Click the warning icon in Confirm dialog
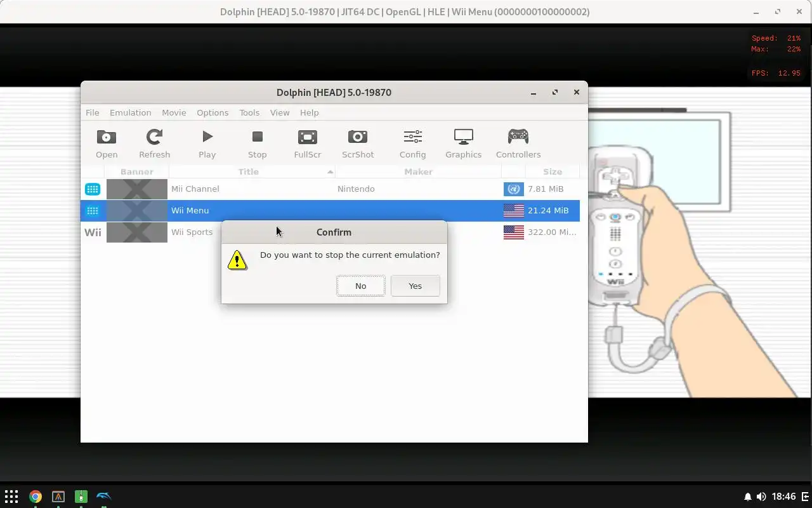 [237, 260]
